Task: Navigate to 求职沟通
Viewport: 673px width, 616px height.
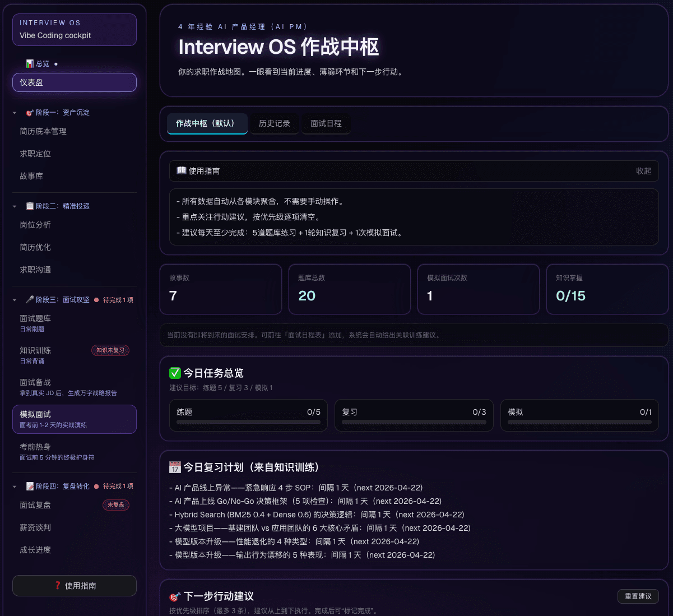Action: (75, 270)
